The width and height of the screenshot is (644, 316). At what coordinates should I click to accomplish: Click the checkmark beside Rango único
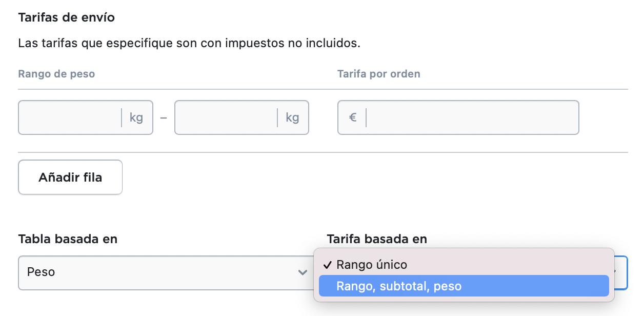[x=327, y=265]
